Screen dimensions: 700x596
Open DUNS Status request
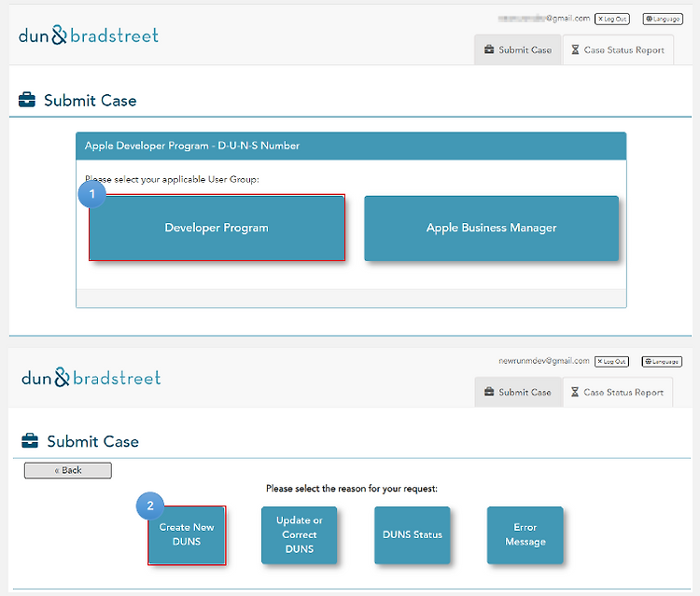[x=412, y=534]
